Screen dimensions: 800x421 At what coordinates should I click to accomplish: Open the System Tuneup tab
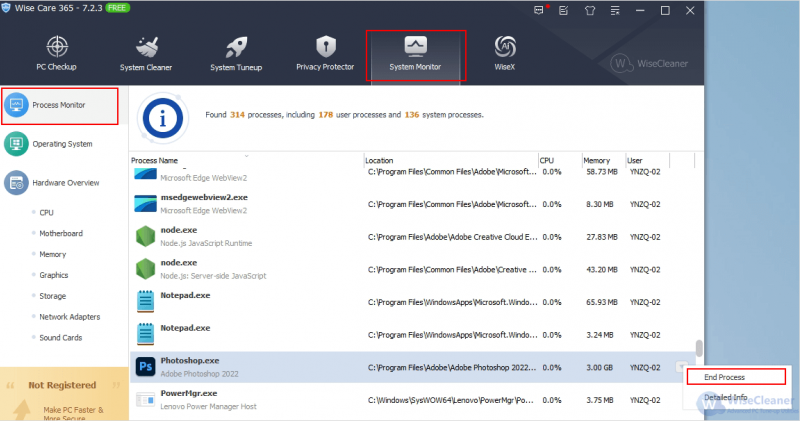point(236,54)
